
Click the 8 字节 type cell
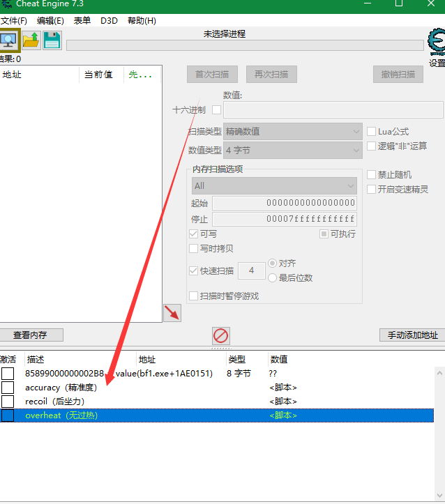[x=239, y=374]
